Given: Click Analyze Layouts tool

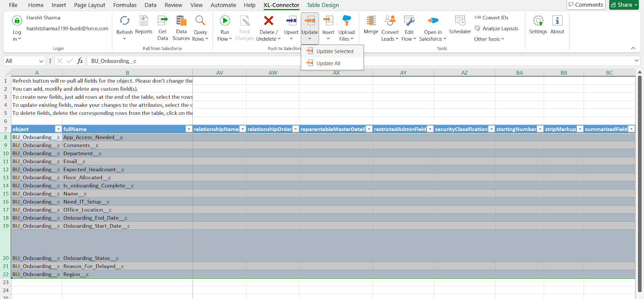Looking at the screenshot, I should (x=496, y=29).
